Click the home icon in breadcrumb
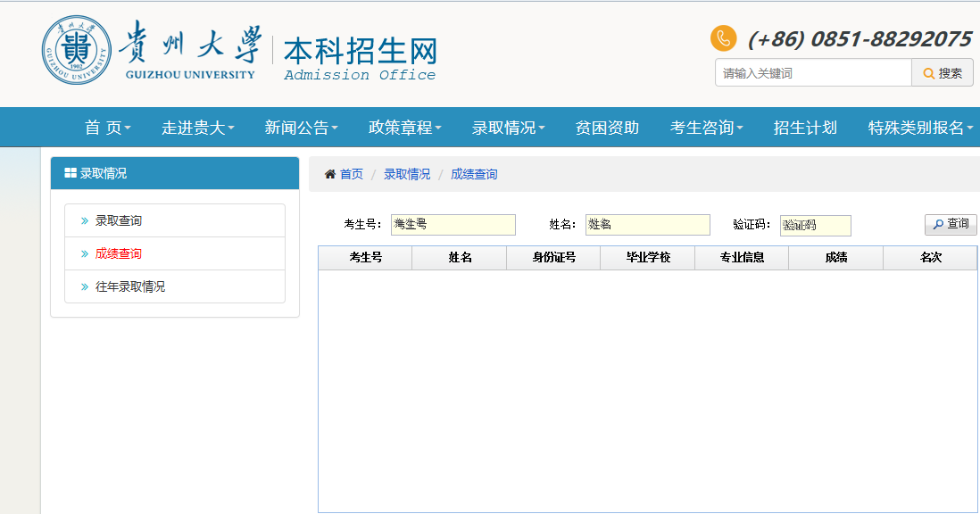 point(330,174)
